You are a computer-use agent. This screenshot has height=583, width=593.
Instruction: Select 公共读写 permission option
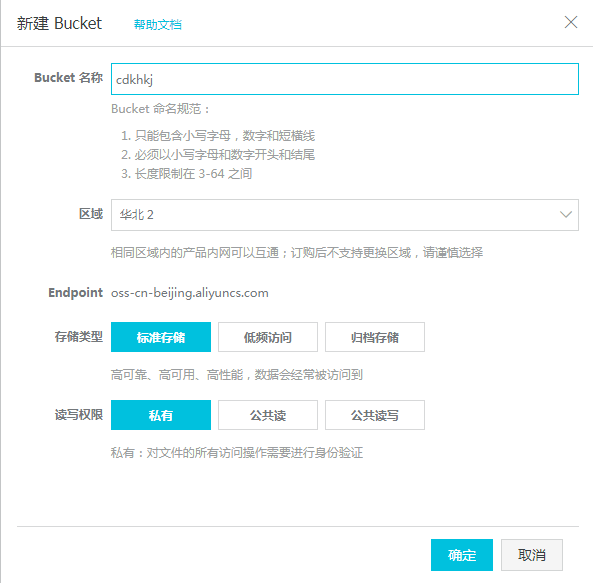pyautogui.click(x=375, y=415)
